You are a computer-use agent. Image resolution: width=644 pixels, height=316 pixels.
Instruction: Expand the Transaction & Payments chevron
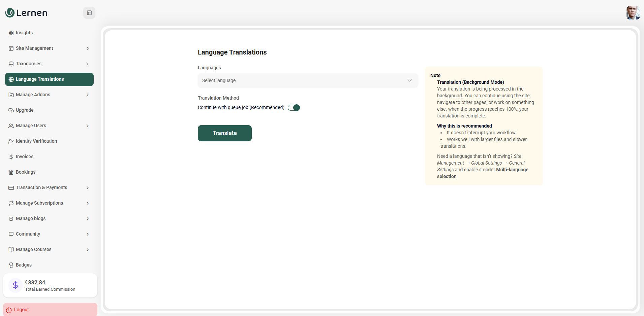click(x=88, y=188)
